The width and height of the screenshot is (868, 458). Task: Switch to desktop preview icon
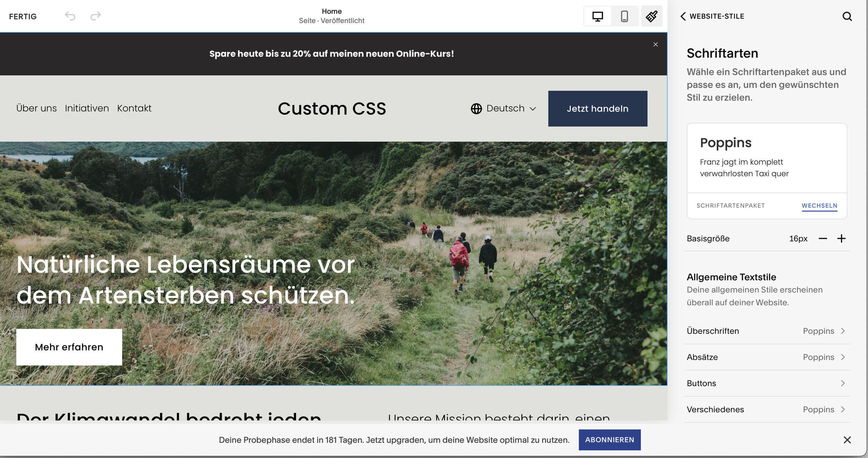[x=598, y=16]
